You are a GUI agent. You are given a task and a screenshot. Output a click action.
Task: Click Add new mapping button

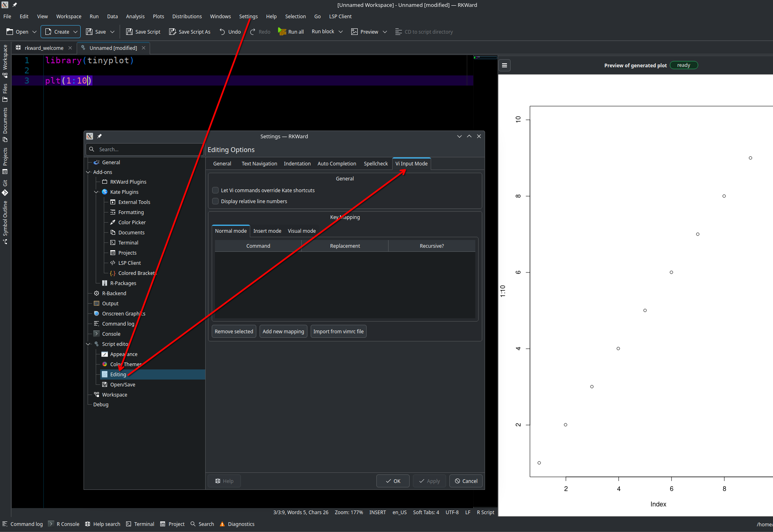[x=283, y=331]
